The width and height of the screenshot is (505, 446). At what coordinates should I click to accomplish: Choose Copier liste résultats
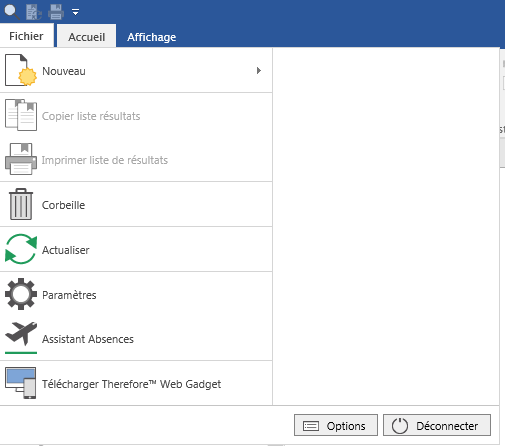click(x=136, y=116)
